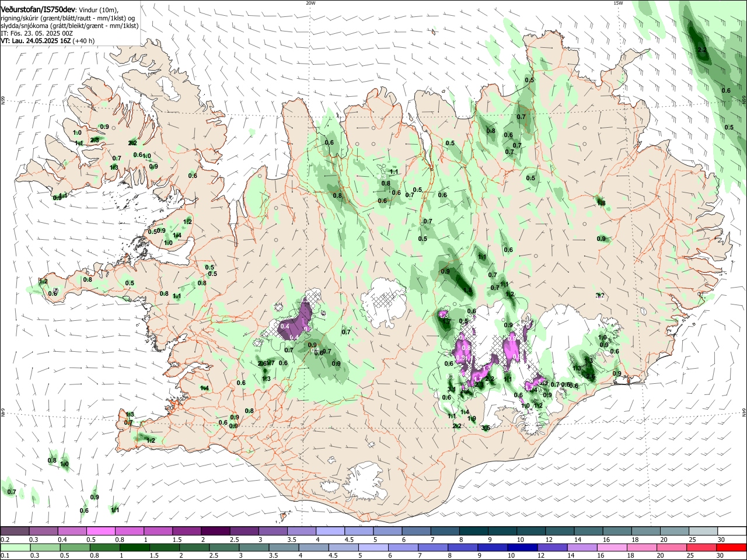The width and height of the screenshot is (747, 560).
Task: Click the royal blue 9–10 rain swatch
Action: (x=493, y=547)
